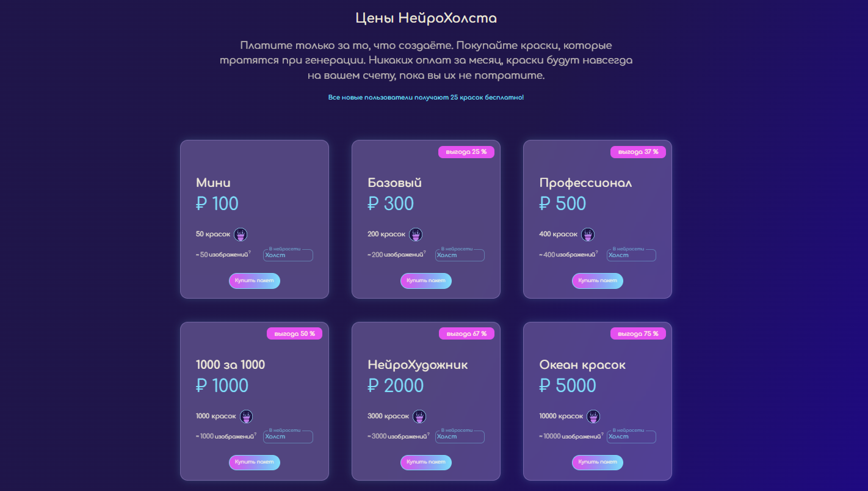Screen dimensions: 868x491
Task: Expand the Холст selector in the НейроХудожник card
Action: 460,437
